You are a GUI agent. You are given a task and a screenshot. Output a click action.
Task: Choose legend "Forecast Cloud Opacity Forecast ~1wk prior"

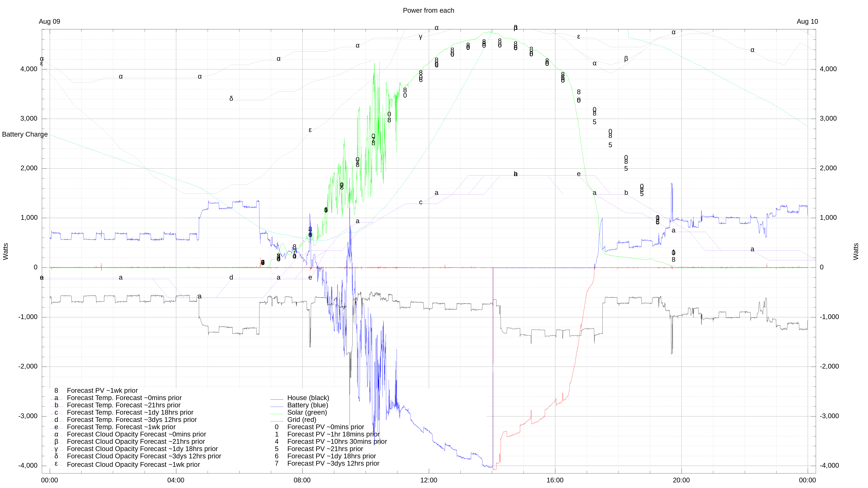tap(133, 465)
